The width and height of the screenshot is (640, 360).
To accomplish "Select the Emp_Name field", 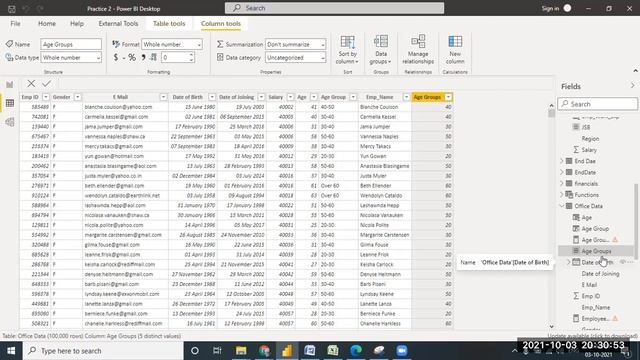I will click(596, 307).
